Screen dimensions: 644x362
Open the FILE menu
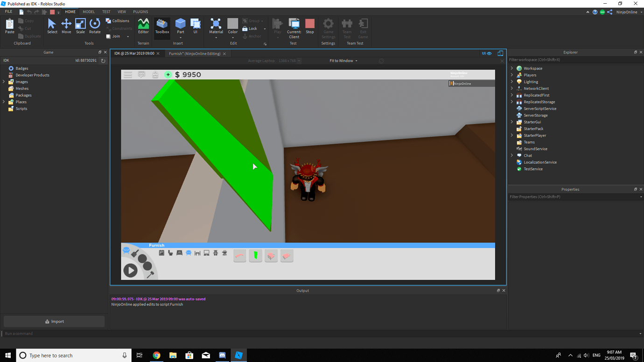(8, 12)
